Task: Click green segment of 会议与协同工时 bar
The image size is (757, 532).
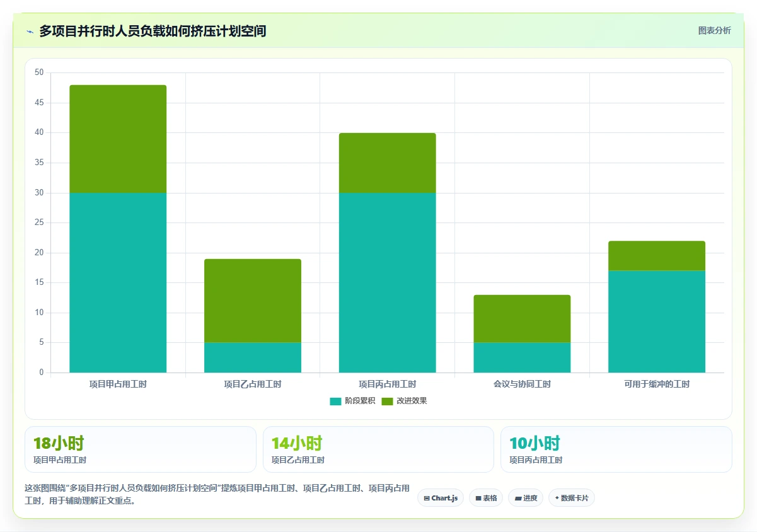Action: [x=522, y=319]
